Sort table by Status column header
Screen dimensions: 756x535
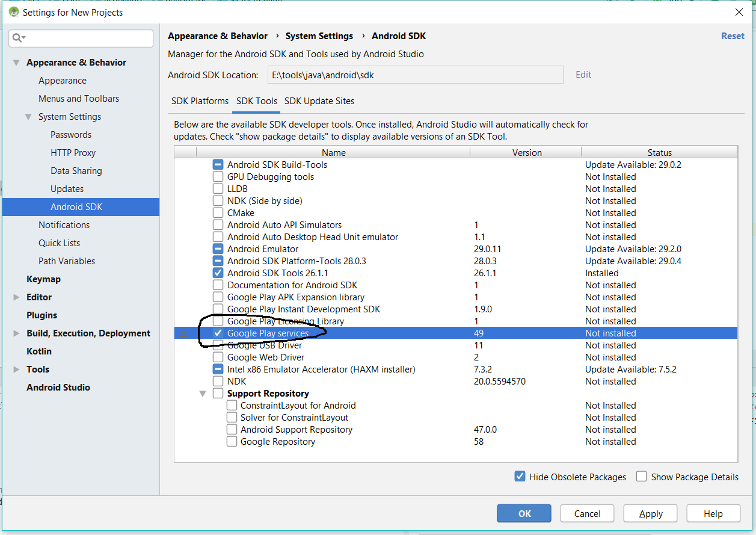[659, 153]
